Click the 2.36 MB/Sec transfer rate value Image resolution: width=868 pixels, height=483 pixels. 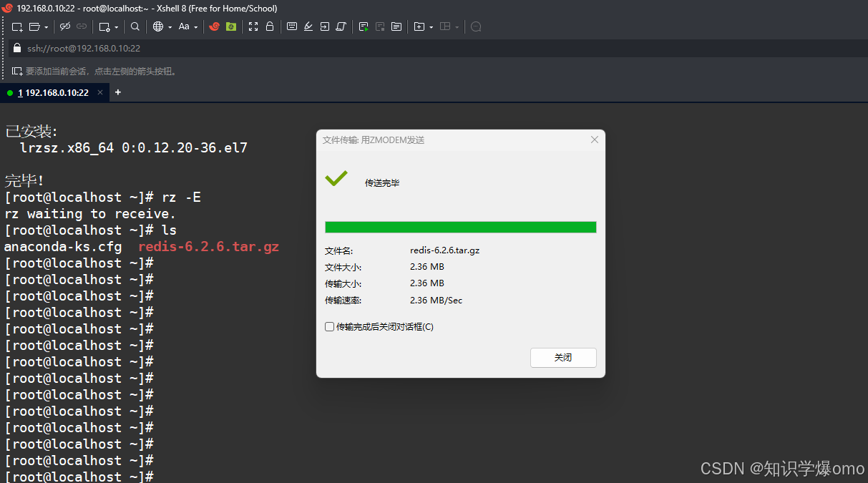(437, 301)
